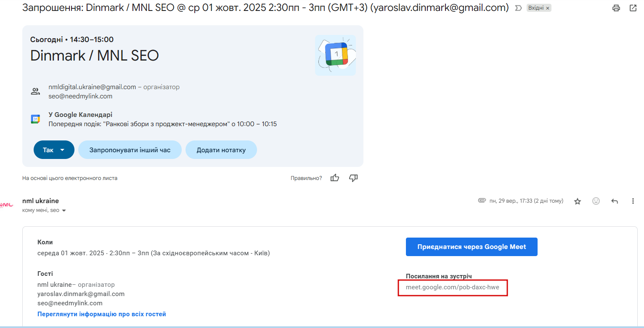Click the importance marker next to subject

519,8
